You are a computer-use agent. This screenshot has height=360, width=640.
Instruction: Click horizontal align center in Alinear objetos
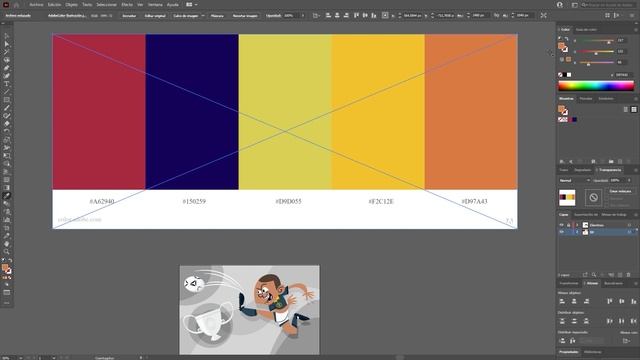tap(574, 301)
